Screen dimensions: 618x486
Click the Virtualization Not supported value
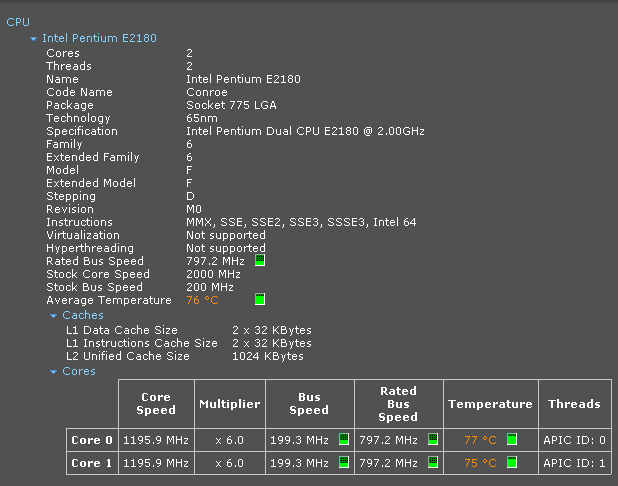click(226, 235)
